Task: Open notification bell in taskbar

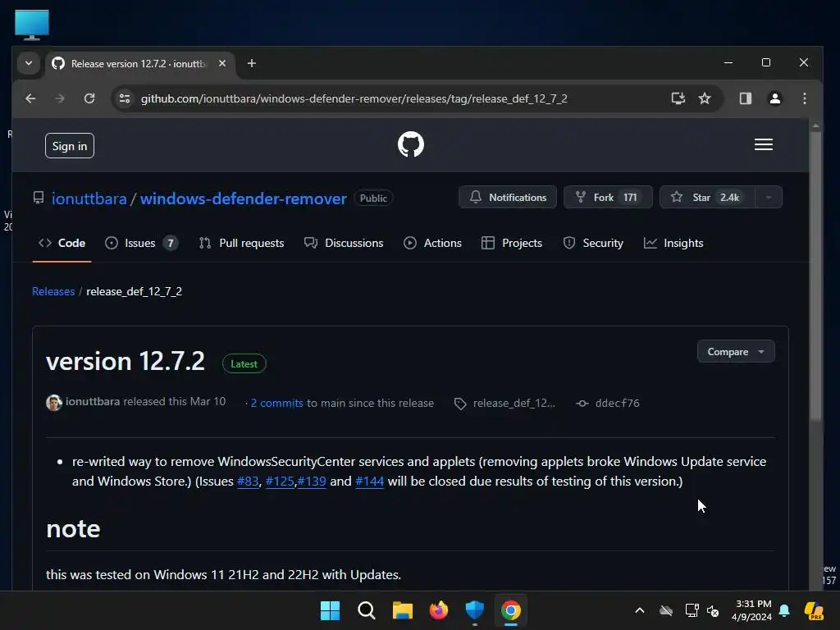Action: (785, 610)
